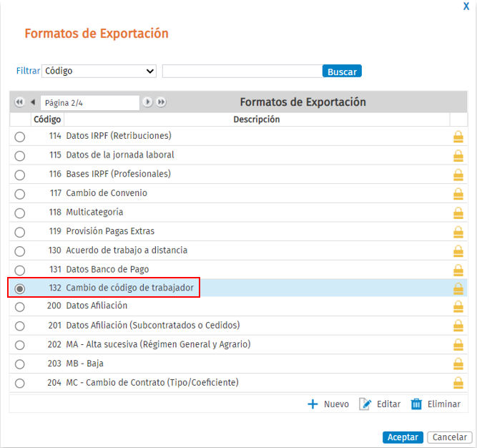
Task: Go to first page arrow icon
Action: point(19,102)
